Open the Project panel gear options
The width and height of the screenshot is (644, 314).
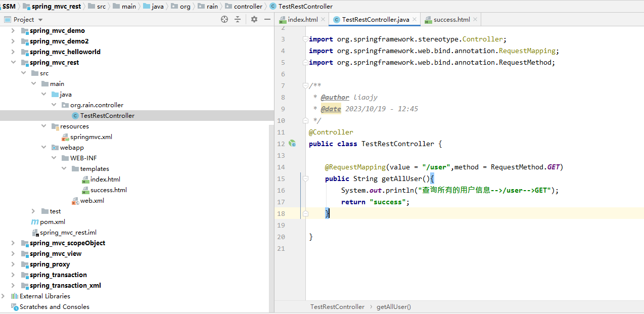click(x=254, y=19)
